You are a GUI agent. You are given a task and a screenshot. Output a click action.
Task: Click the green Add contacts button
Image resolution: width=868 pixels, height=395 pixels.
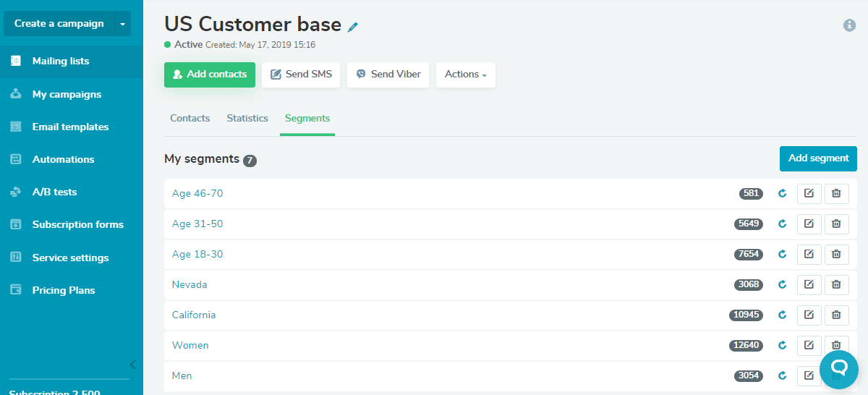210,75
